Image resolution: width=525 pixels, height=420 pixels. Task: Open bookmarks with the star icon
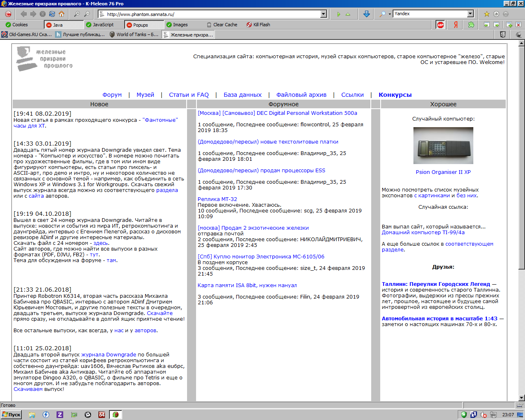coord(486,14)
